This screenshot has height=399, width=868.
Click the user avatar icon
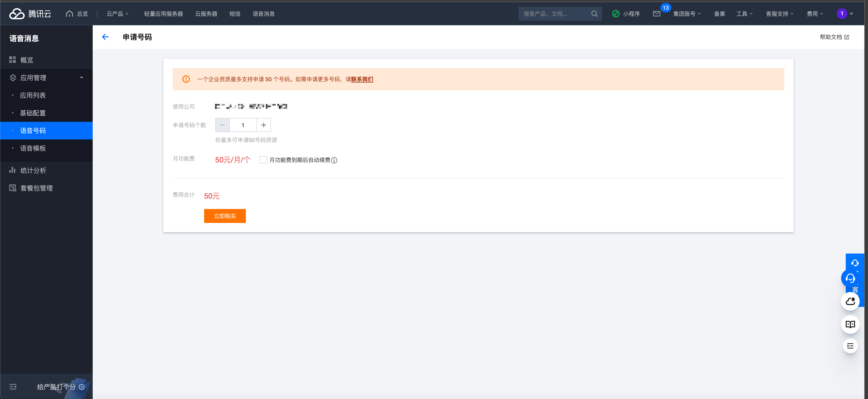841,14
